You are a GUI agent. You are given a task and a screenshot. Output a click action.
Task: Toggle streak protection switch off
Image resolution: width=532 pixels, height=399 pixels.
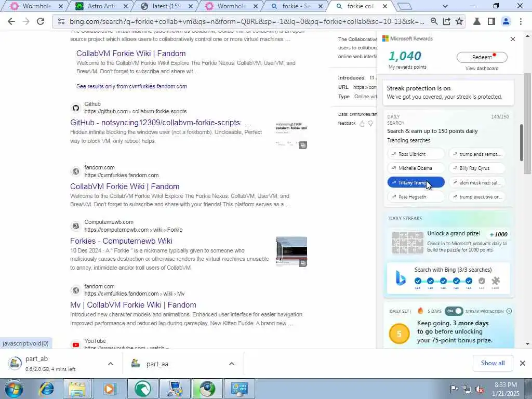[454, 311]
